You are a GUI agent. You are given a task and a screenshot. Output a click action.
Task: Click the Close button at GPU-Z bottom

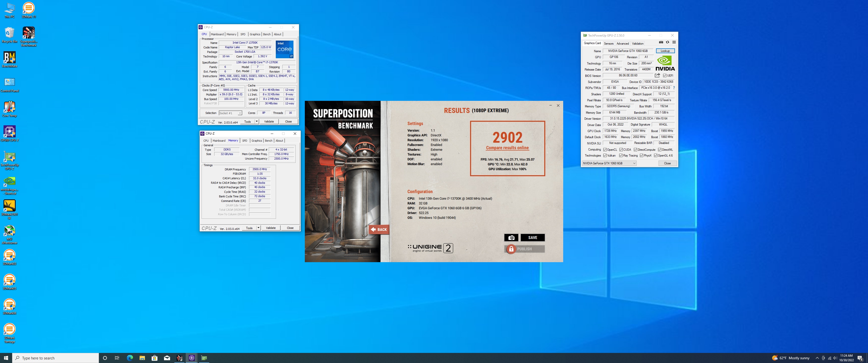[x=667, y=163]
